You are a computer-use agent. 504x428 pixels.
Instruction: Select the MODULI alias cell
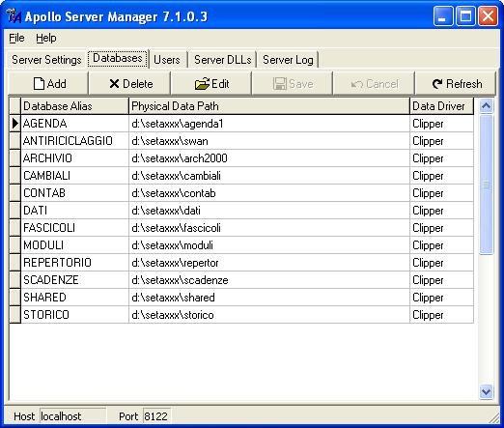tap(74, 245)
